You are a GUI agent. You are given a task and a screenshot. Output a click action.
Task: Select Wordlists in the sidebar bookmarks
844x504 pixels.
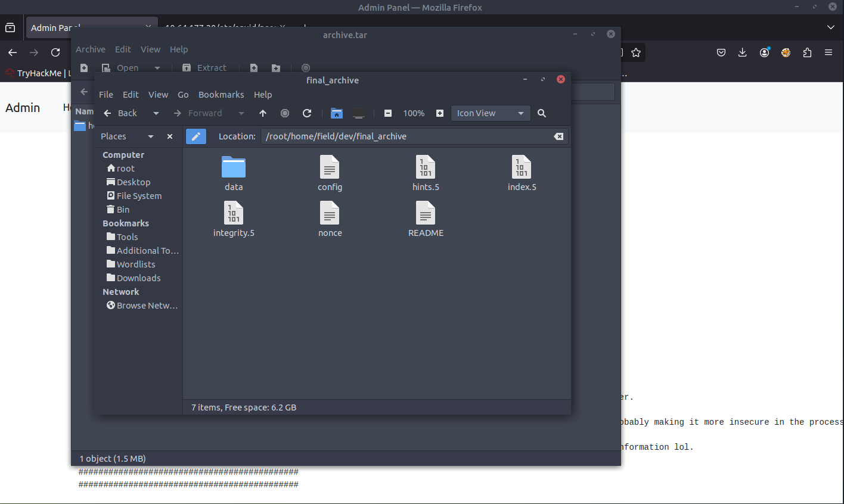[x=135, y=265]
